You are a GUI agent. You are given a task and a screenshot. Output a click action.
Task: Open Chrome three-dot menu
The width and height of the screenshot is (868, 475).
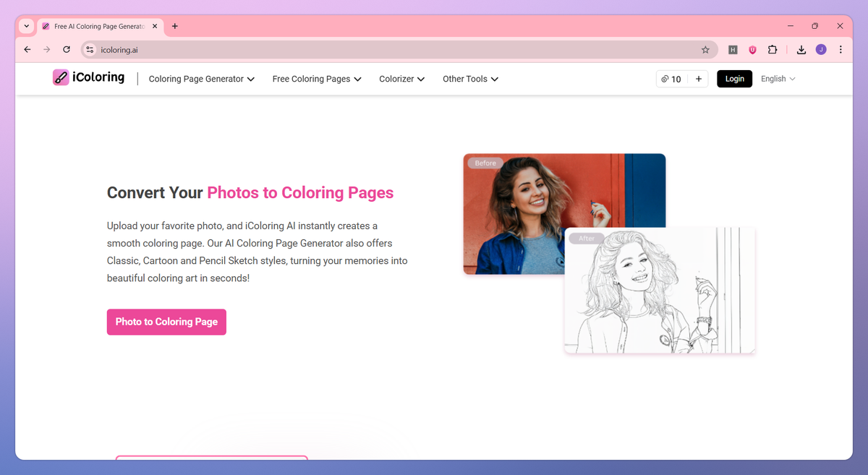coord(841,50)
